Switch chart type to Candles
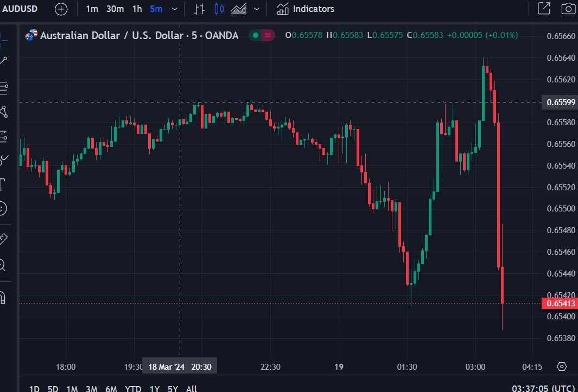 (219, 9)
